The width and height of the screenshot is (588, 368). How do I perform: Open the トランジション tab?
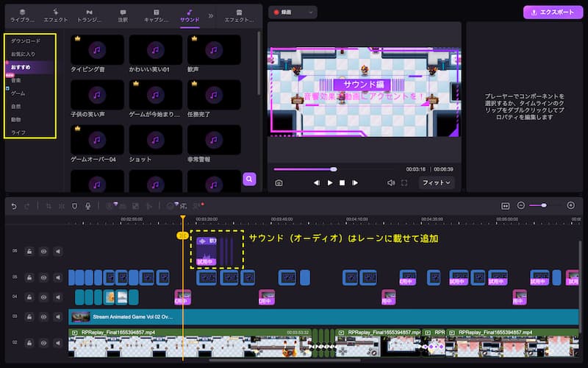pyautogui.click(x=89, y=15)
